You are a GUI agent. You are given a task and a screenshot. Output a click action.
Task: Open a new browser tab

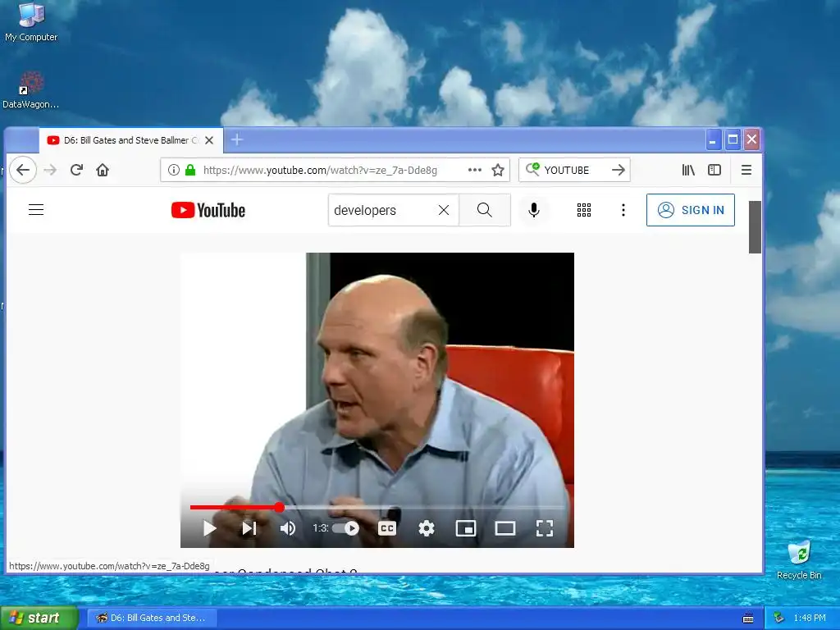click(237, 140)
